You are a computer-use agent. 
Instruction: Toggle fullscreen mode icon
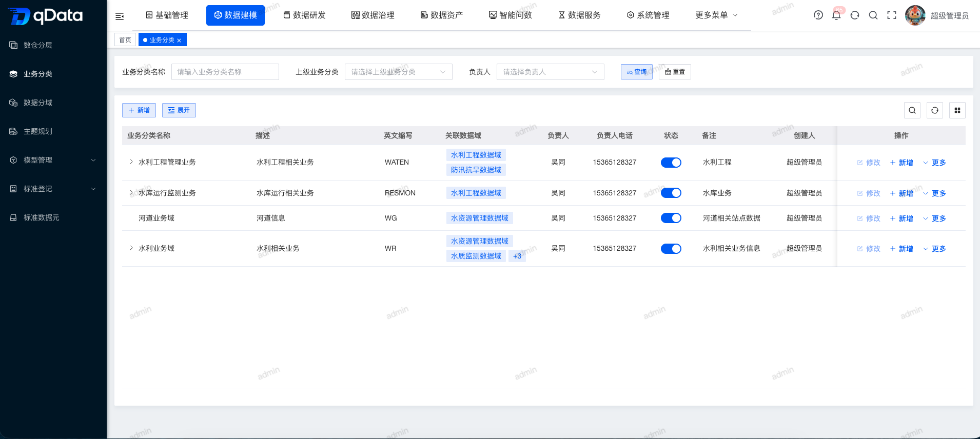pyautogui.click(x=892, y=15)
